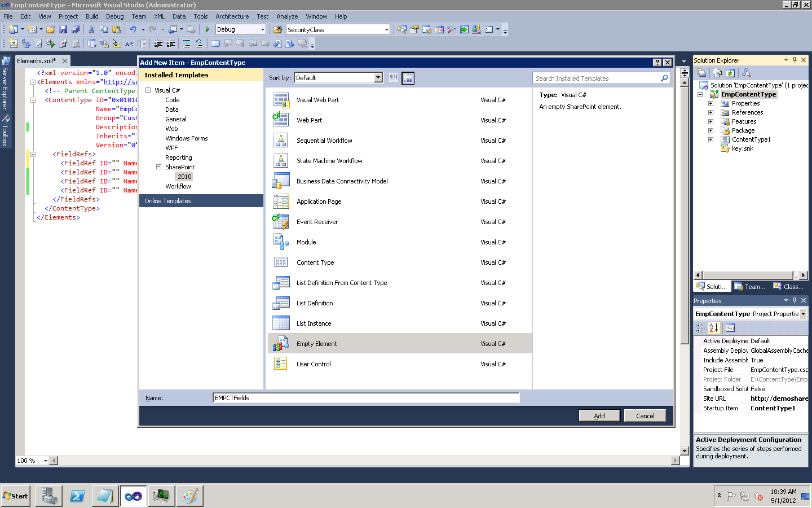The width and height of the screenshot is (812, 508).
Task: Start debugging with the green play icon
Action: click(x=208, y=29)
